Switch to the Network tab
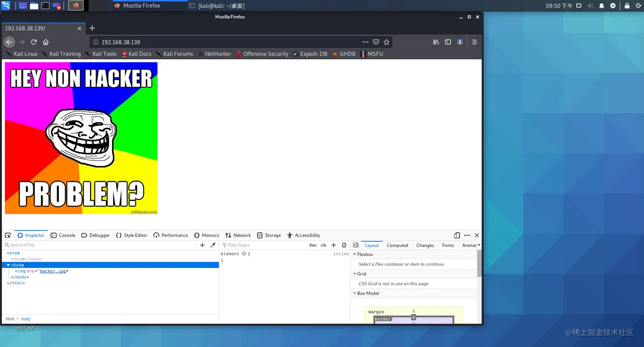 tap(238, 235)
